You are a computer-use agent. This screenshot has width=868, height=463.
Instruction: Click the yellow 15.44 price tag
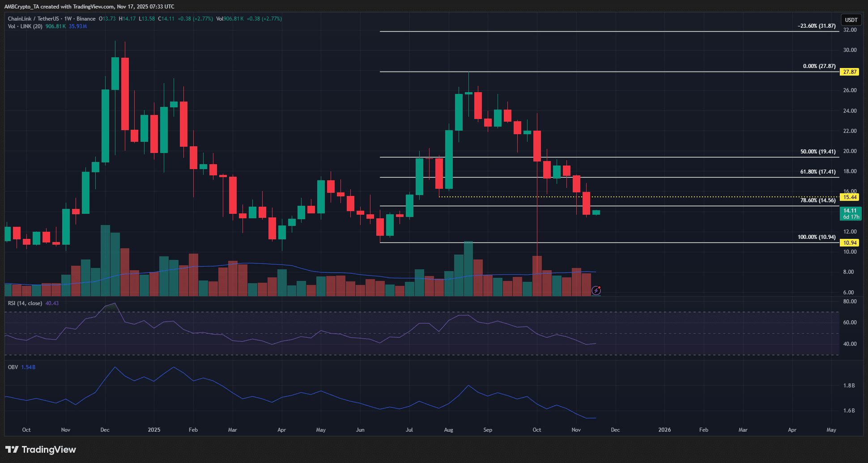tap(850, 197)
